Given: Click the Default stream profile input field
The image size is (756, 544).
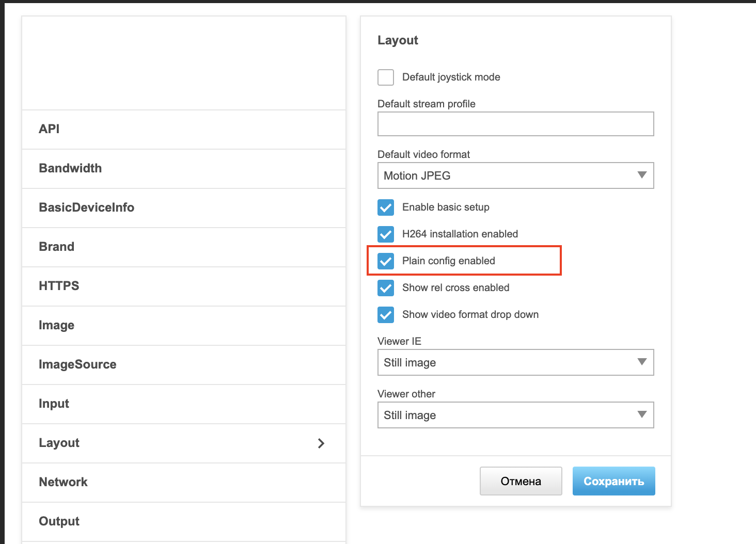Looking at the screenshot, I should pyautogui.click(x=515, y=124).
